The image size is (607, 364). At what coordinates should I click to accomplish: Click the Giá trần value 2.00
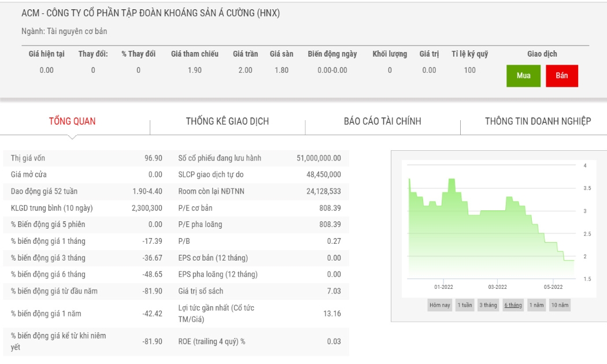(x=245, y=70)
